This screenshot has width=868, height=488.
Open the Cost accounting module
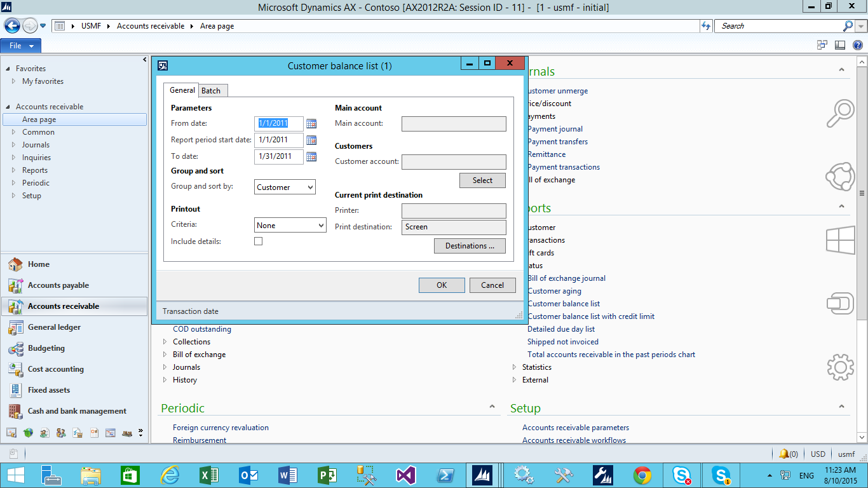(x=56, y=369)
